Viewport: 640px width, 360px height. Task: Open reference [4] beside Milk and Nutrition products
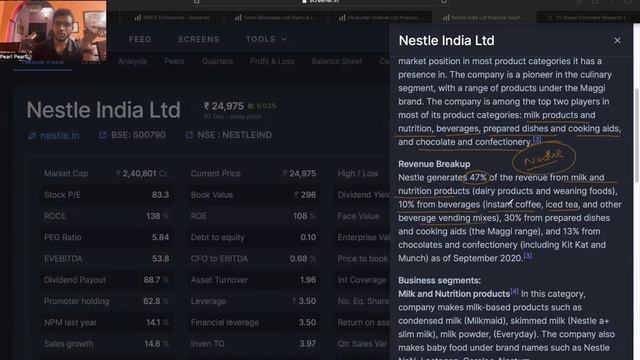point(514,291)
